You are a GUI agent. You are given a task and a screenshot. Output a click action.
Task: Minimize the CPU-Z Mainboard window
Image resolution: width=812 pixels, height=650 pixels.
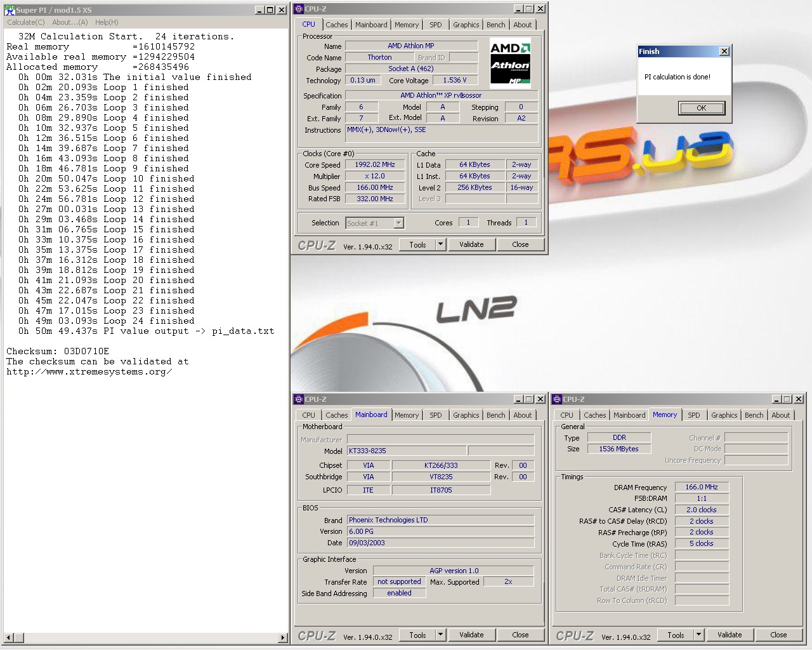518,399
